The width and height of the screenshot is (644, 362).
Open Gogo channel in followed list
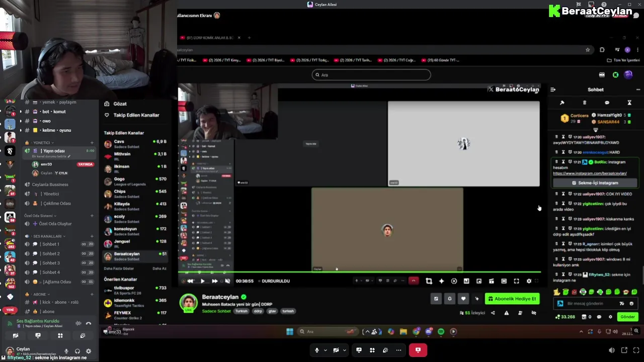(135, 181)
